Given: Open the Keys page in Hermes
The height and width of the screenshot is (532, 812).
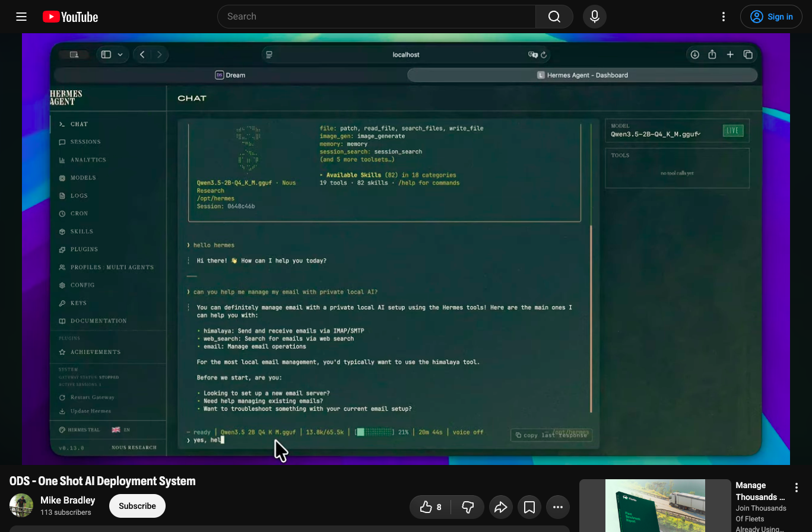Looking at the screenshot, I should pos(78,303).
